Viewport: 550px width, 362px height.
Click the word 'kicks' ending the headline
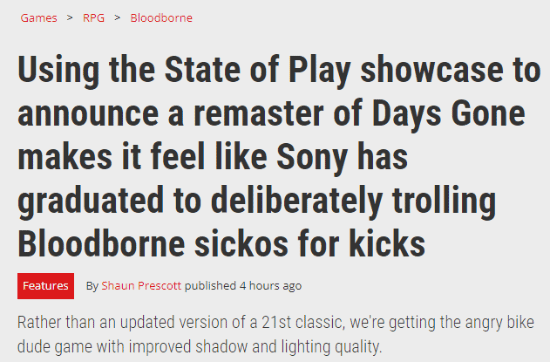pos(387,244)
